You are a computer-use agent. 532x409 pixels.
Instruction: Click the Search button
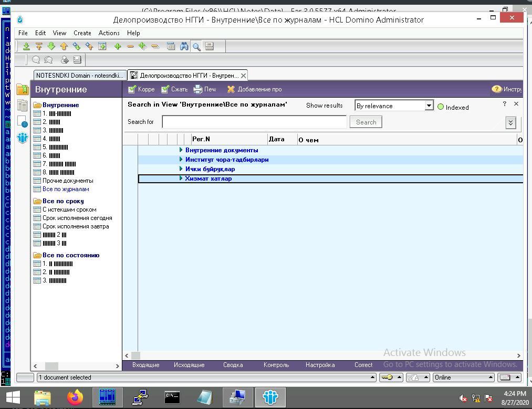coord(366,122)
